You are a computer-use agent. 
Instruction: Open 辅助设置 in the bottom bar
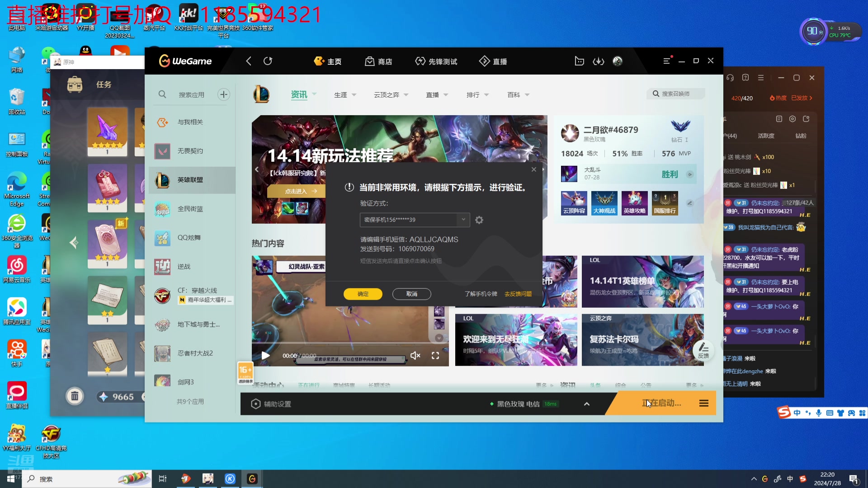(271, 404)
